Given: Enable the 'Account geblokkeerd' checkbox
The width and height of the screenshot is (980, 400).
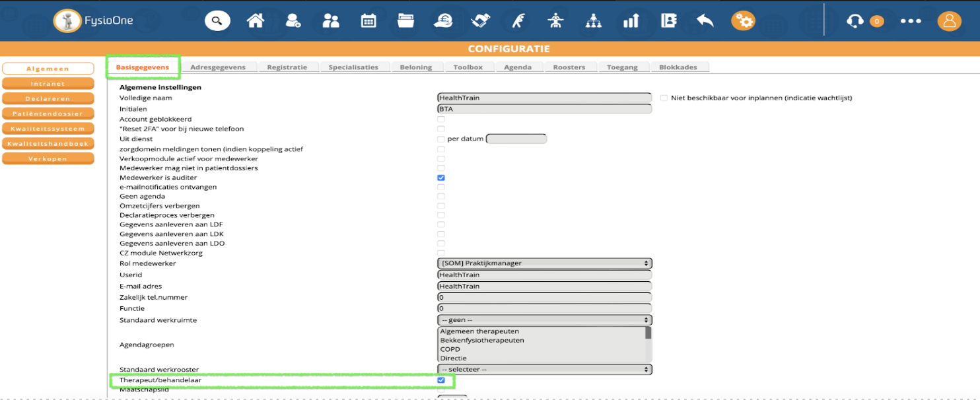Looking at the screenshot, I should pyautogui.click(x=440, y=119).
